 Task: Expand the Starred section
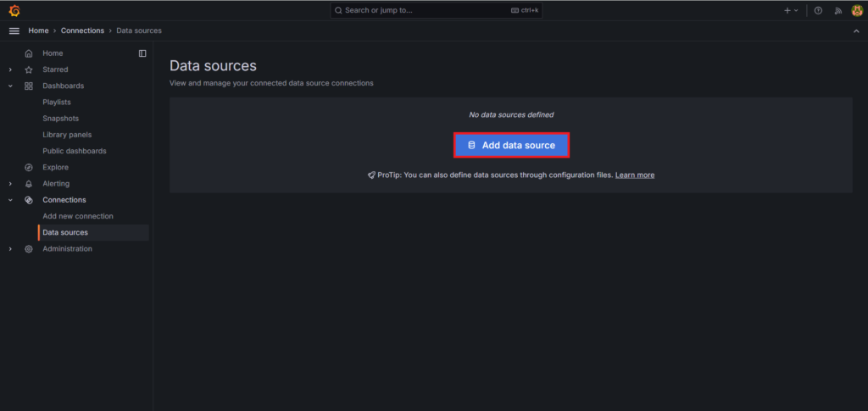pyautogui.click(x=10, y=69)
